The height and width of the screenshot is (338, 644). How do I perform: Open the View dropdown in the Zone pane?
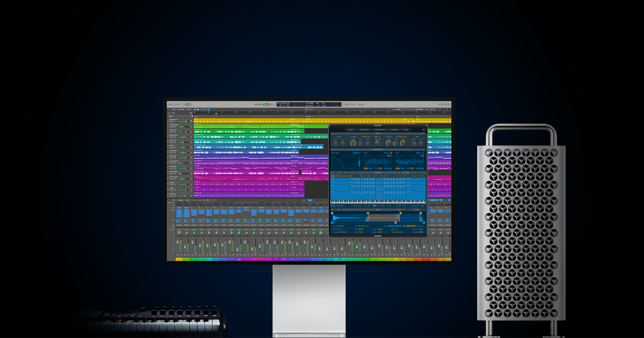(338, 210)
